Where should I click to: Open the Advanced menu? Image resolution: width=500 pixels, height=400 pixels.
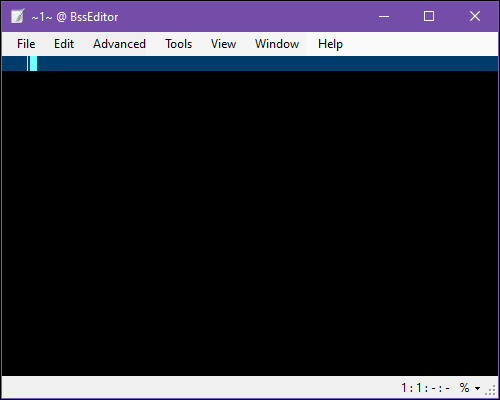point(119,44)
